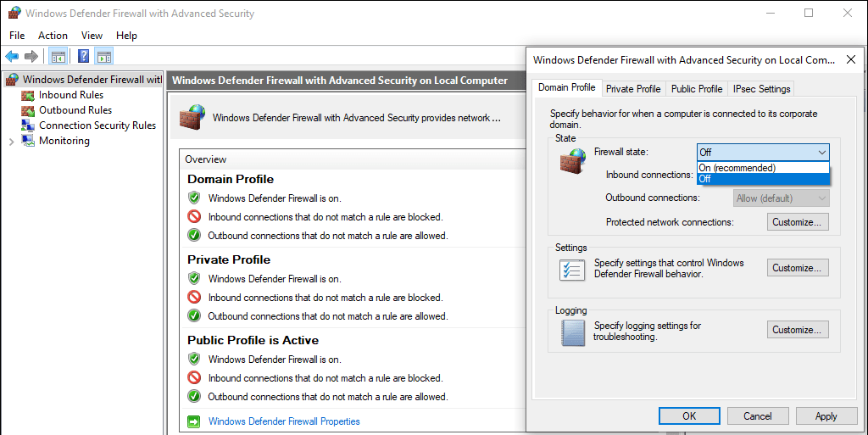Customize protected network connections

798,222
